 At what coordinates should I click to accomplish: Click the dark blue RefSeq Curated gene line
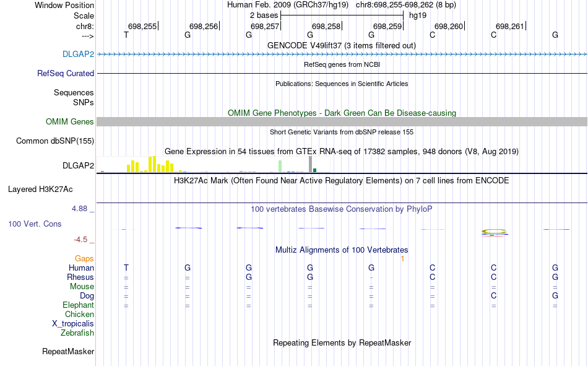(342, 73)
